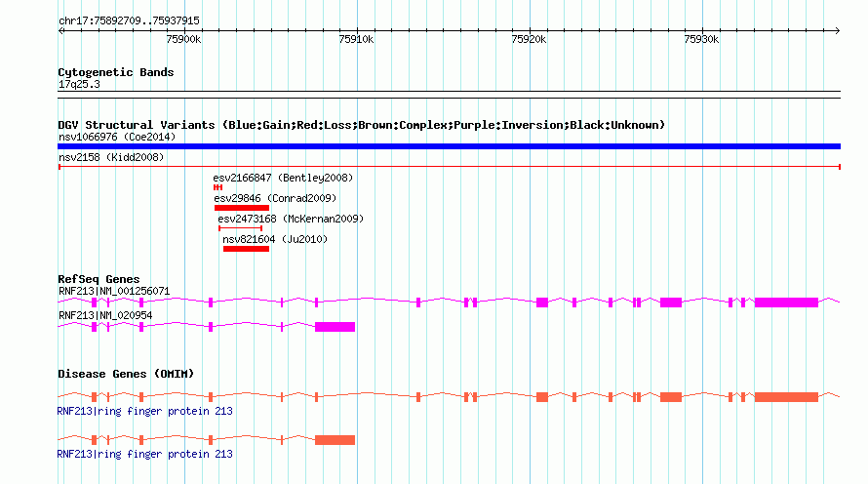
Task: Open the nsv1066976 (Coe2014) variant label
Action: coord(117,137)
